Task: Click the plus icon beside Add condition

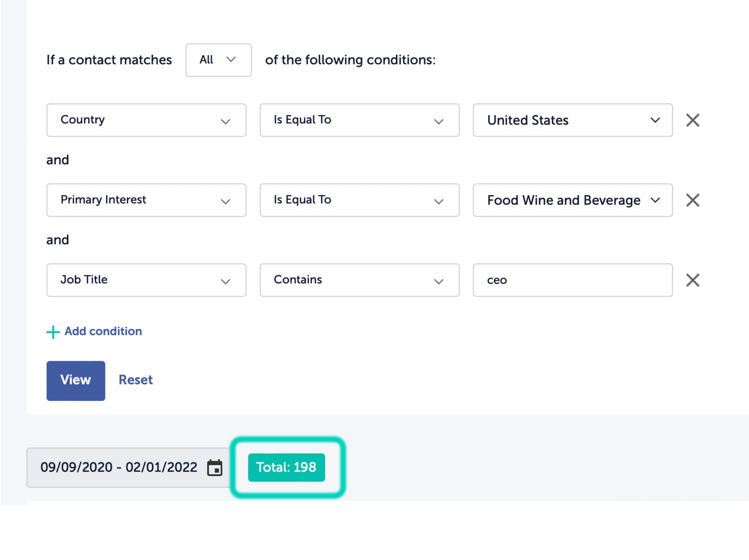Action: tap(53, 332)
